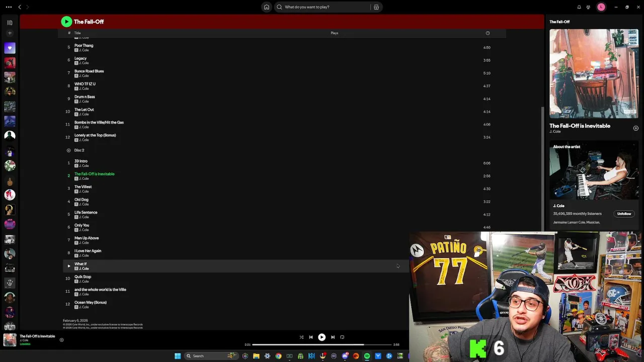Screen dimensions: 644x362
Task: Open the Windows Start menu
Action: [x=178, y=356]
